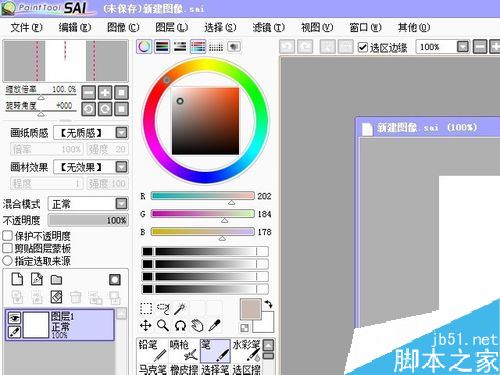This screenshot has width=500, height=375.
Task: Click the navigator zoom out minus button
Action: point(89,92)
